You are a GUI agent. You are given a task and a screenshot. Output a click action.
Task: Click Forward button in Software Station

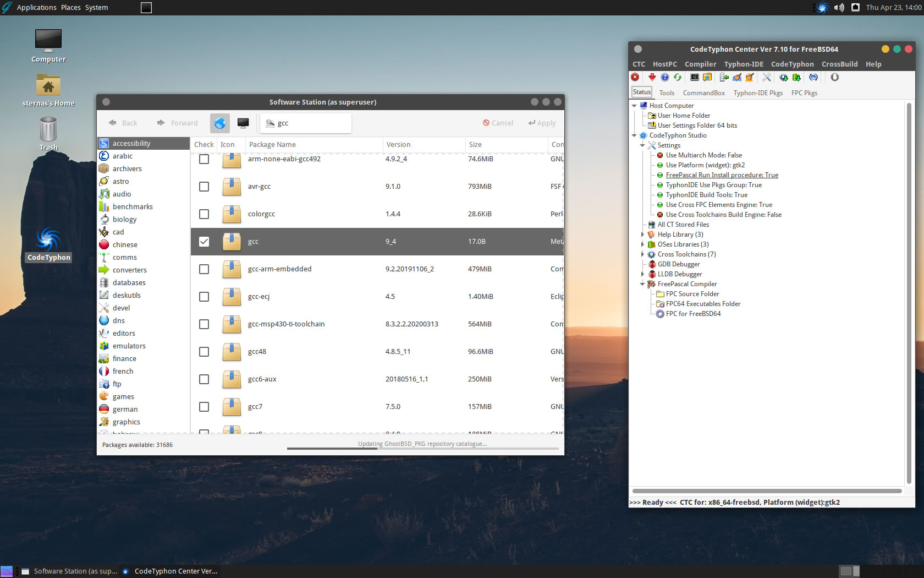click(178, 123)
